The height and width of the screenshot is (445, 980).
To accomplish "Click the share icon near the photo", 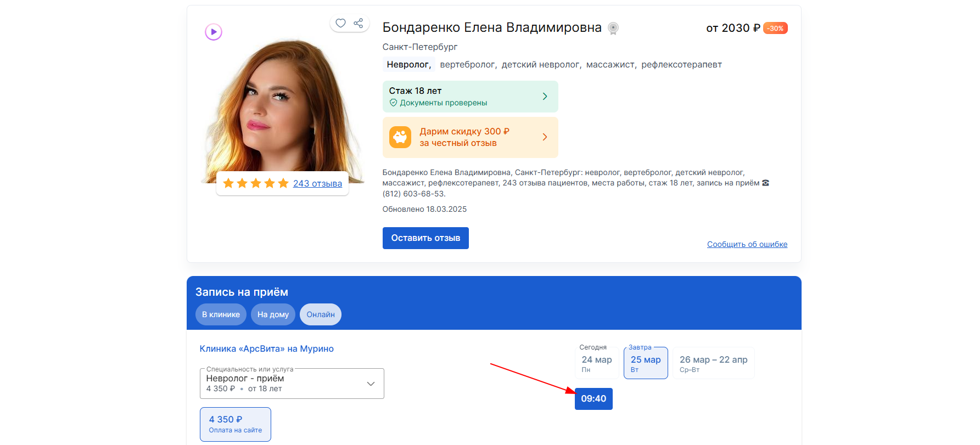I will point(359,23).
